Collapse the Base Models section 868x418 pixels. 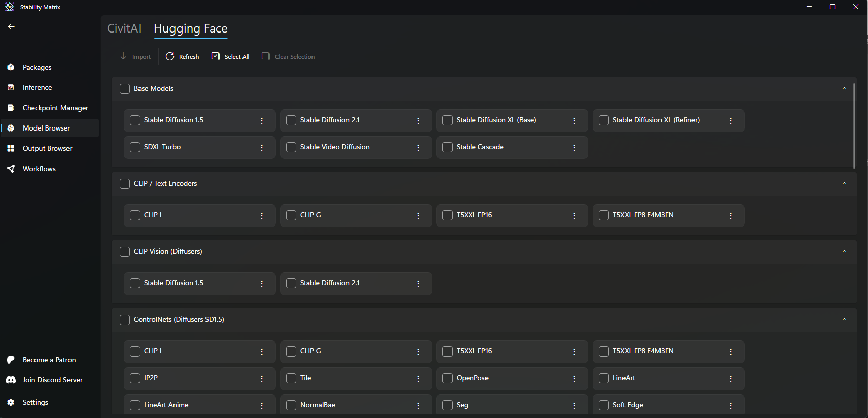[844, 88]
